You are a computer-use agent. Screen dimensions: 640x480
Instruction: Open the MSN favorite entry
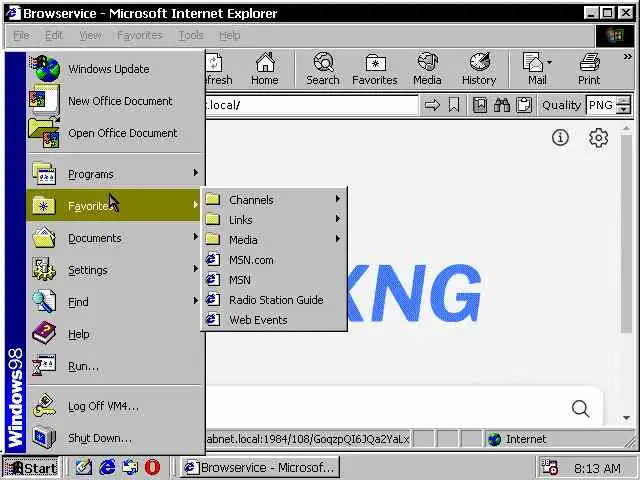tap(273, 280)
